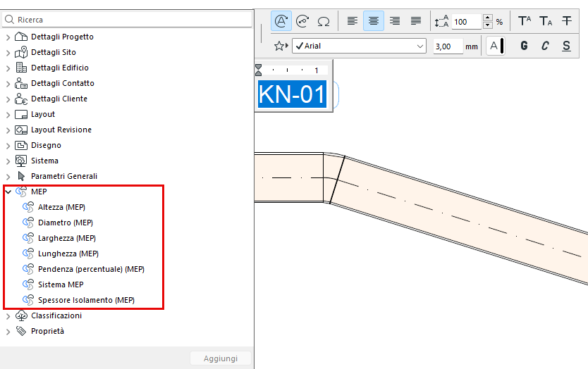This screenshot has height=369, width=588.
Task: Expand the Dettagli Progetto group
Action: click(x=8, y=37)
